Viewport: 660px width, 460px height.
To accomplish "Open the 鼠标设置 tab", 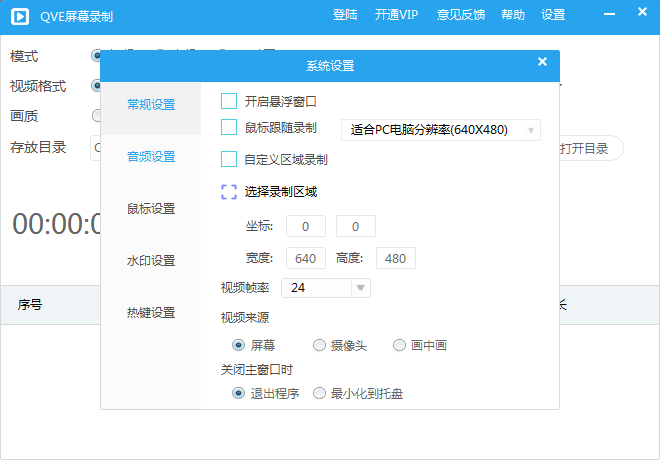I will click(x=151, y=209).
